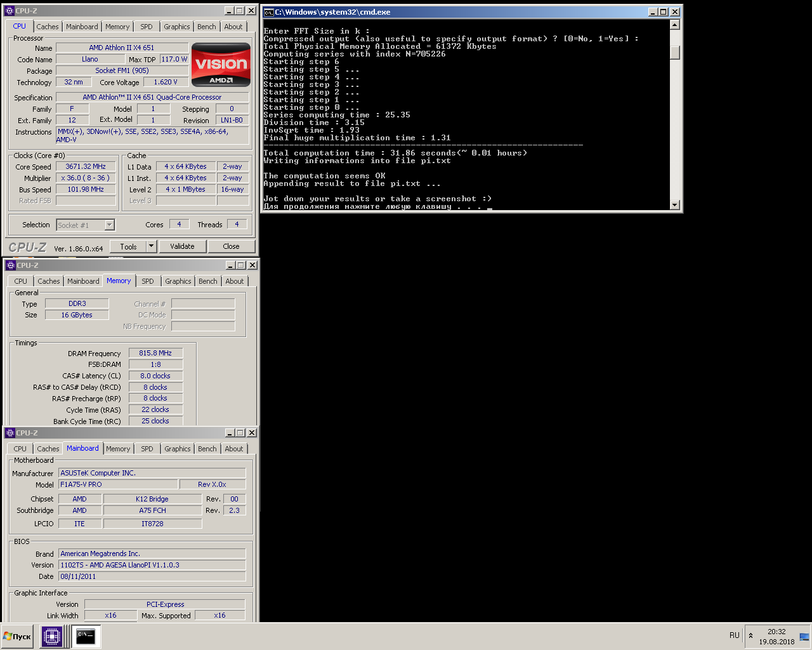Click the cmd.exe taskbar icon
The width and height of the screenshot is (812, 650).
tap(86, 636)
